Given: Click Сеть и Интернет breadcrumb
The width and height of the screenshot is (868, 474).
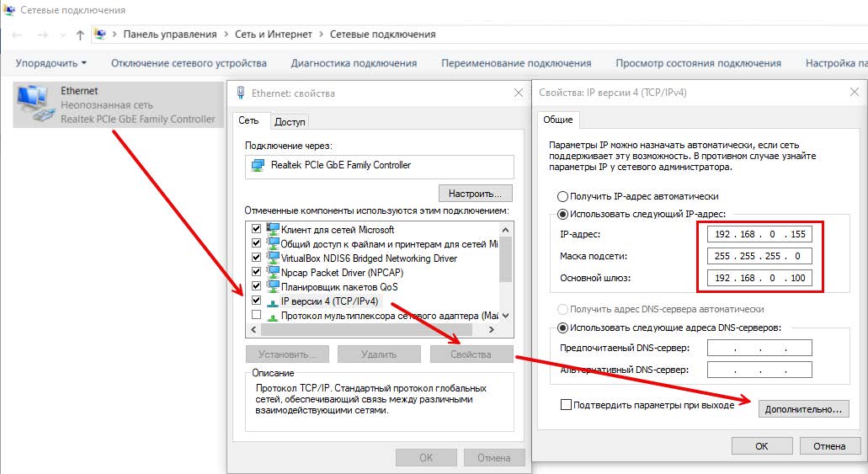Looking at the screenshot, I should click(274, 35).
